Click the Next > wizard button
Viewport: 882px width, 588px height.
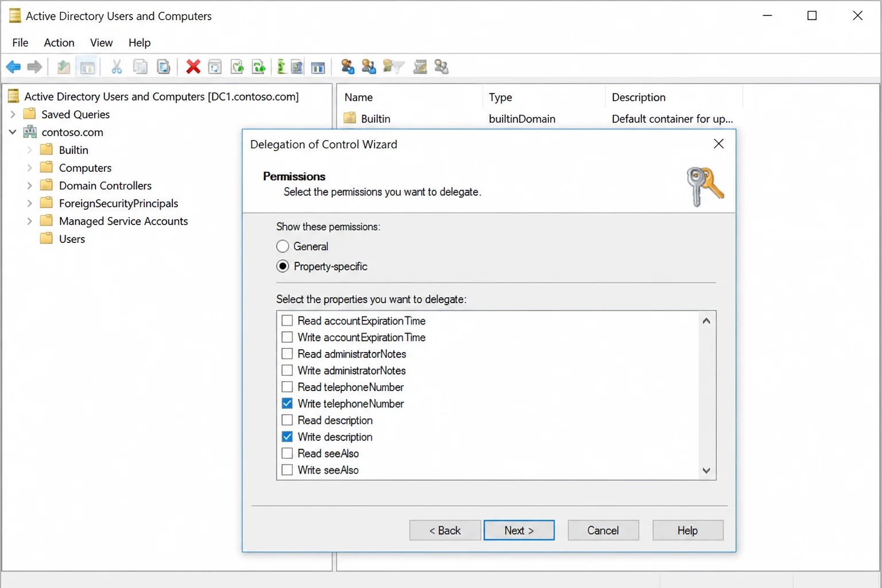click(x=519, y=531)
